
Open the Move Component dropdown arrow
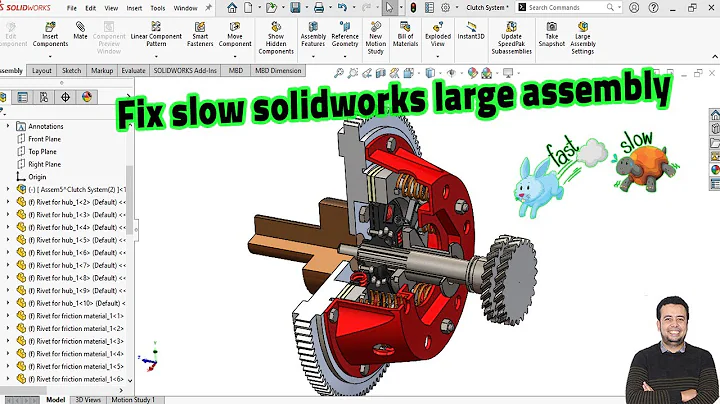click(x=235, y=56)
